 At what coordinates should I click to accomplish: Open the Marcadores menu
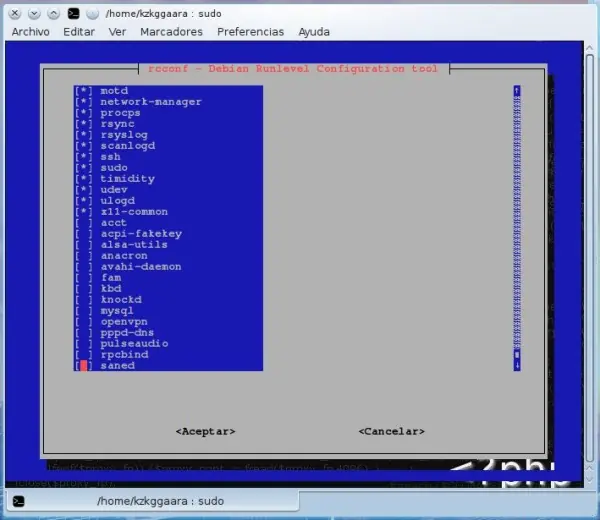171,32
